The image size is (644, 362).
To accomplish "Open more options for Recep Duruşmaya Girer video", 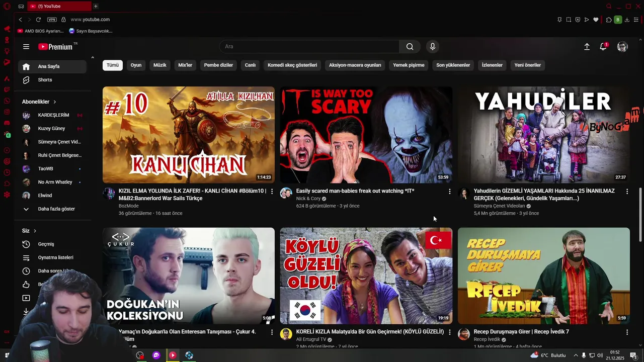I will point(627,332).
